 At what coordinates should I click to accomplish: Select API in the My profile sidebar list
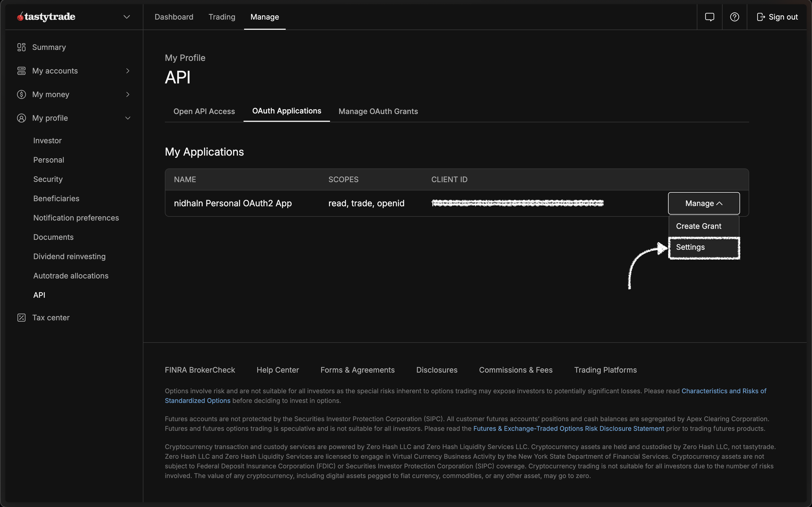tap(39, 295)
